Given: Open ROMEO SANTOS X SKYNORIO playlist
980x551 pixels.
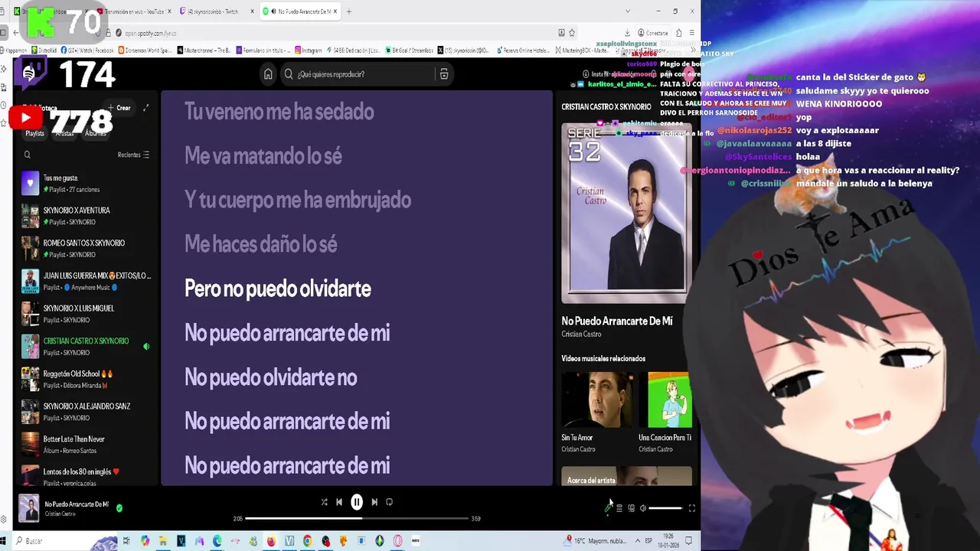Looking at the screenshot, I should (88, 249).
